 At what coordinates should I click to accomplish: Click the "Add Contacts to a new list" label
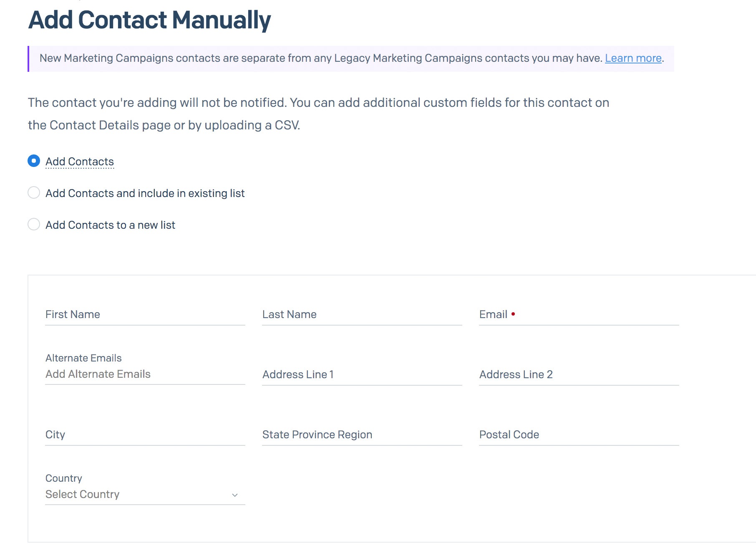[110, 225]
